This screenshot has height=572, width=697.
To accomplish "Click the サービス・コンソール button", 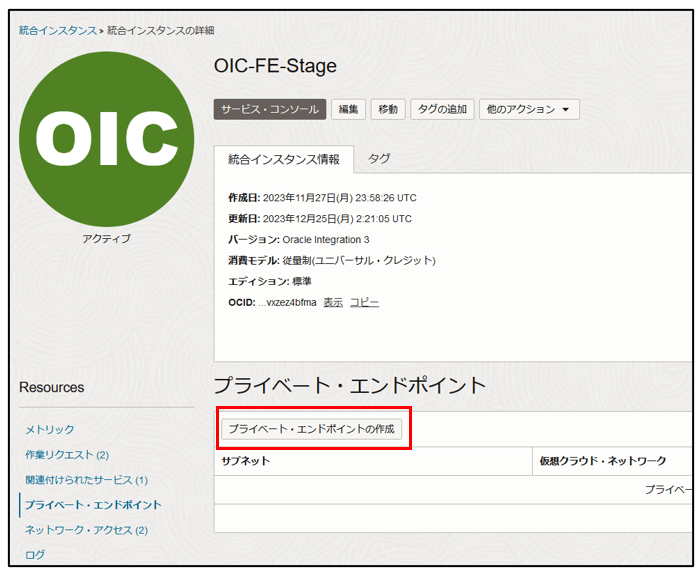I will [x=270, y=109].
